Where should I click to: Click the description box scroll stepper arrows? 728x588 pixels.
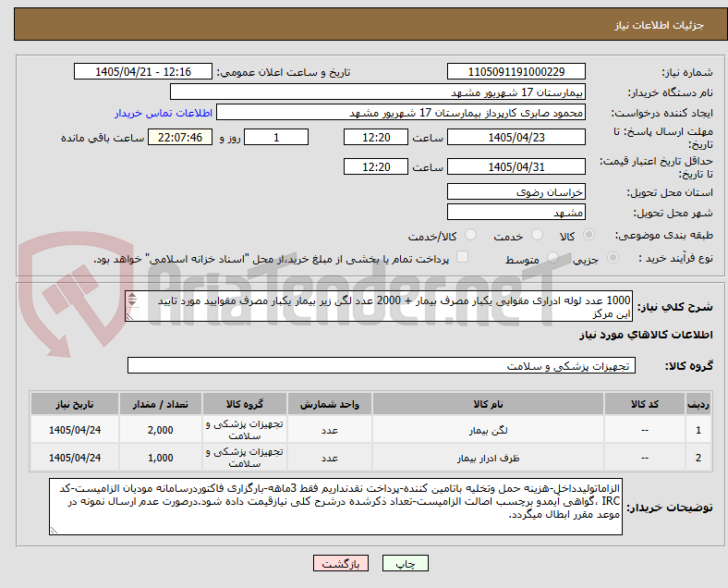click(x=132, y=300)
